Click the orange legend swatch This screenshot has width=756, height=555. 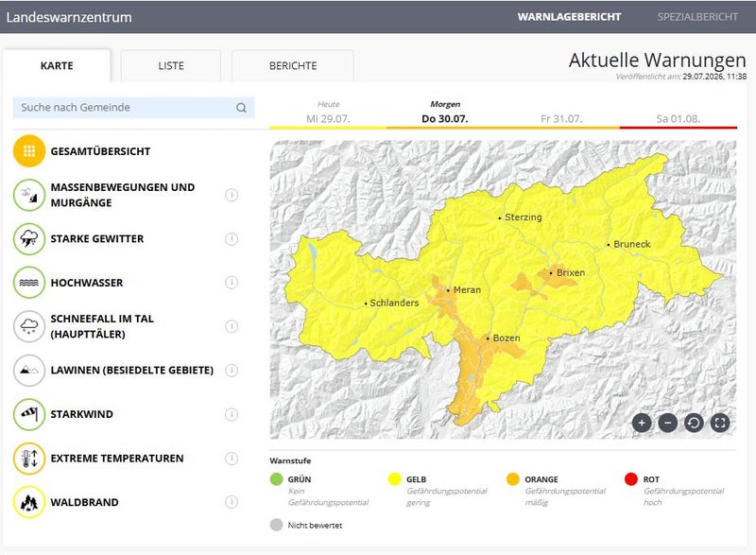tap(512, 478)
